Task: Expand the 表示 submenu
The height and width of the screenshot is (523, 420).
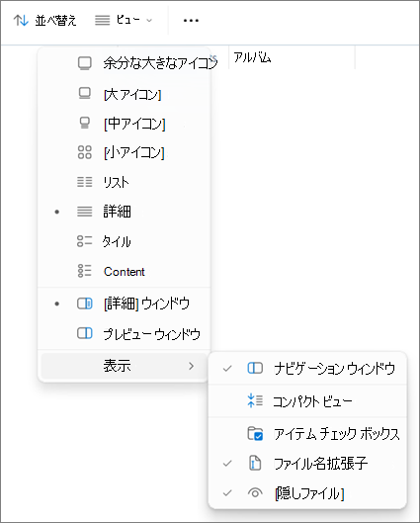Action: click(x=124, y=366)
